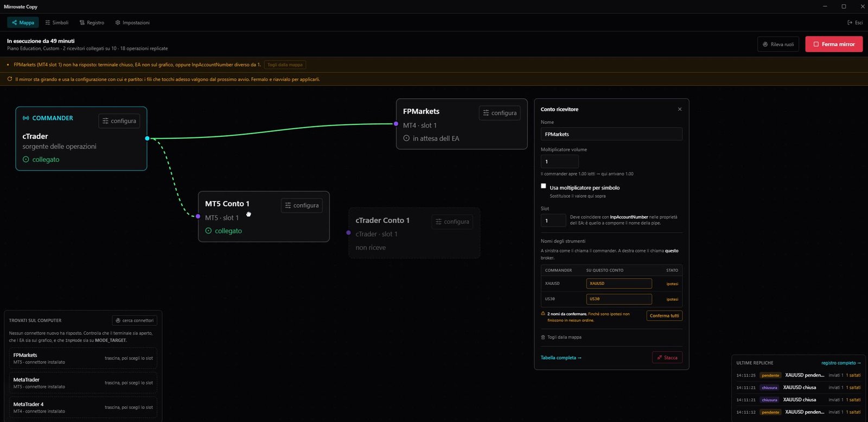Click the COMMANDER node's cyan output port

pos(147,138)
